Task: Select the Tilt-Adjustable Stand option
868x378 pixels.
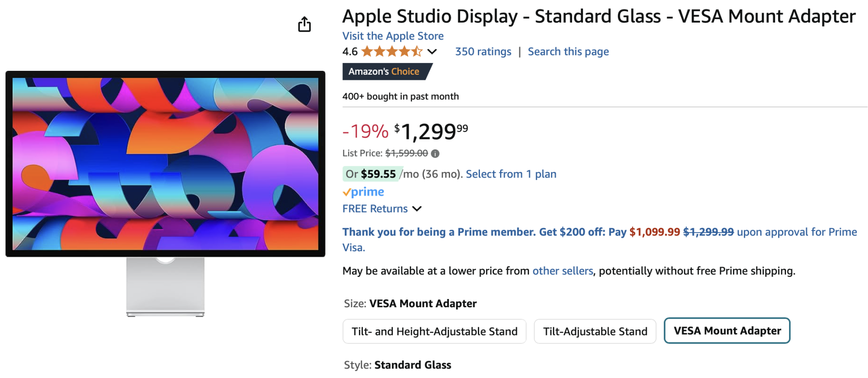Action: click(x=595, y=331)
